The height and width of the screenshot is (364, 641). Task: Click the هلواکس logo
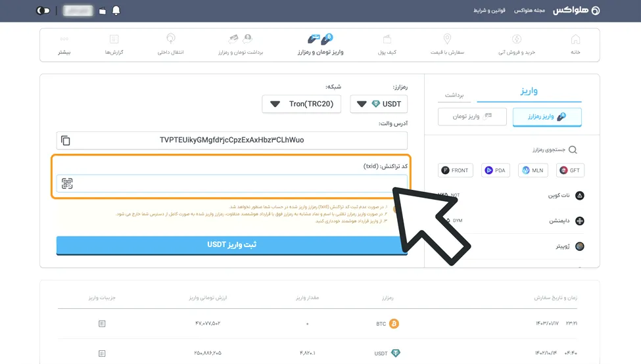click(577, 11)
